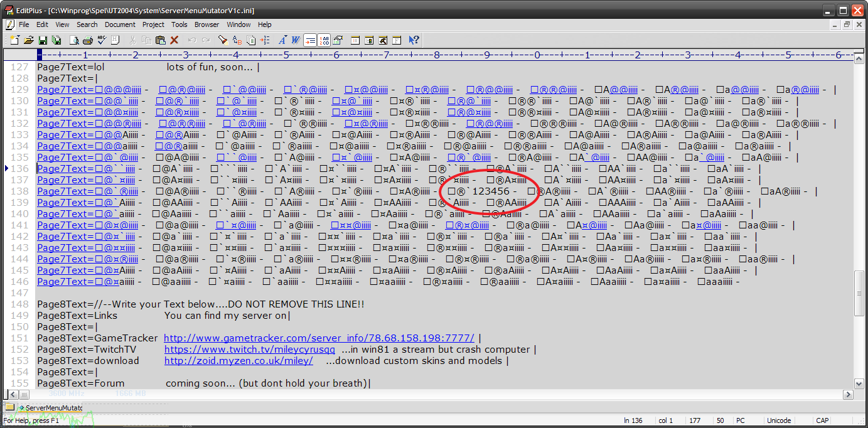Click the New document toolbar icon
Viewport: 868px width, 428px height.
point(14,40)
